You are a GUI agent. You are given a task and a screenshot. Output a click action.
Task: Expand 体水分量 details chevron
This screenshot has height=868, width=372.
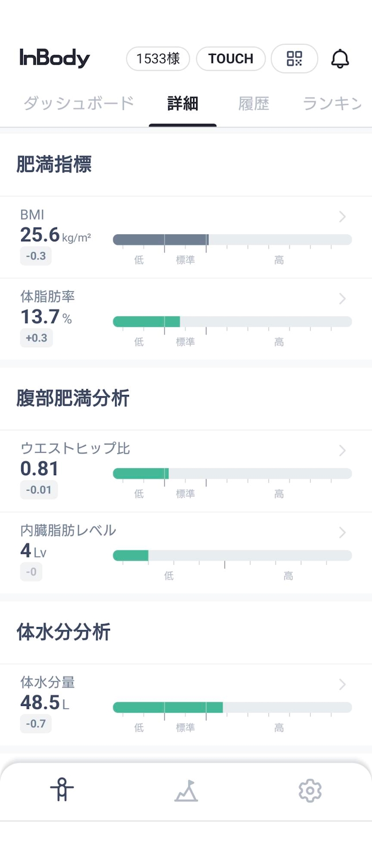tap(342, 684)
